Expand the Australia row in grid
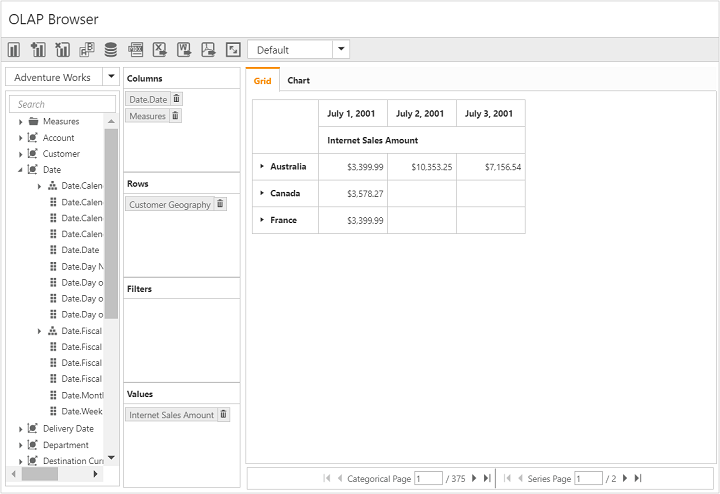Screen dimensions: 720x494 tap(262, 166)
